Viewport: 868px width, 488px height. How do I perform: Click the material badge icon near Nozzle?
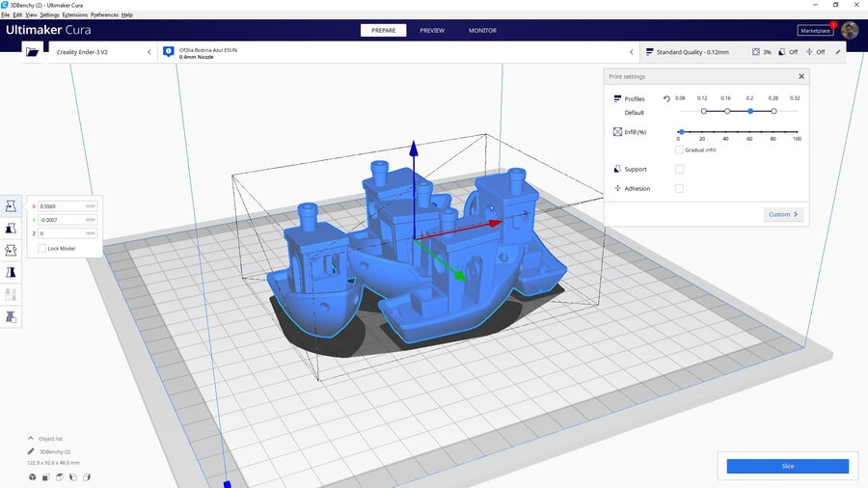[x=169, y=52]
